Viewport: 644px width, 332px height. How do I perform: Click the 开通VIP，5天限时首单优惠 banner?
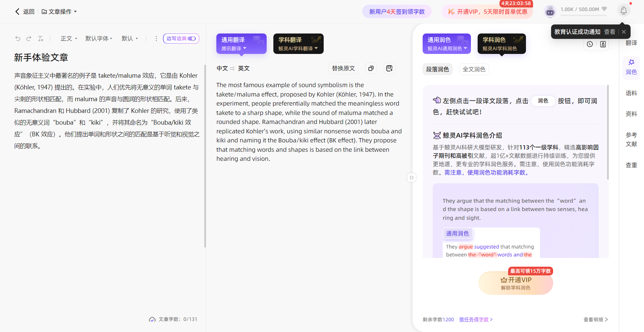pyautogui.click(x=487, y=12)
